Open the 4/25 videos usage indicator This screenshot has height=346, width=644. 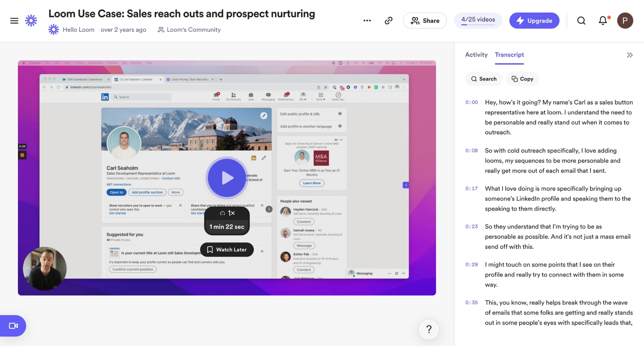[478, 21]
